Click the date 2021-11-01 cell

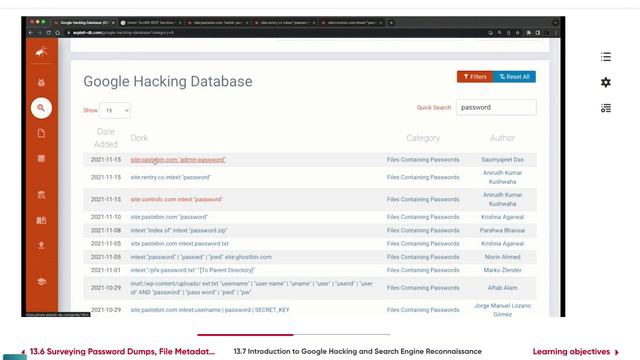(106, 270)
